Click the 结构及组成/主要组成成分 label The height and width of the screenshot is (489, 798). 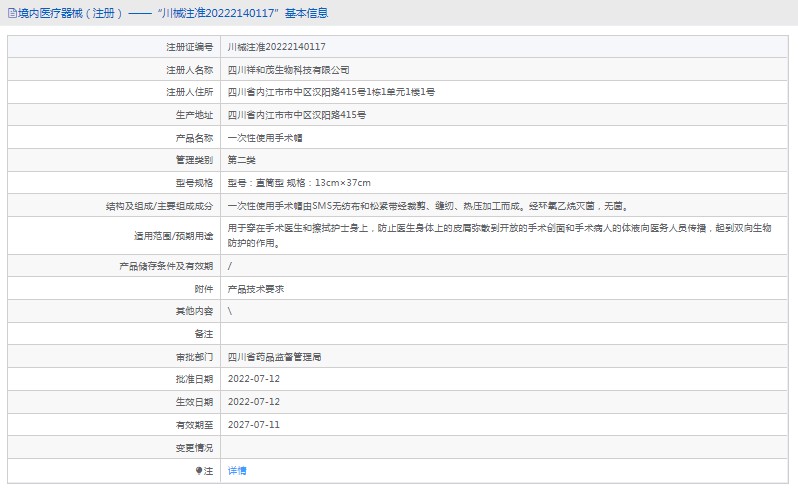tap(159, 206)
